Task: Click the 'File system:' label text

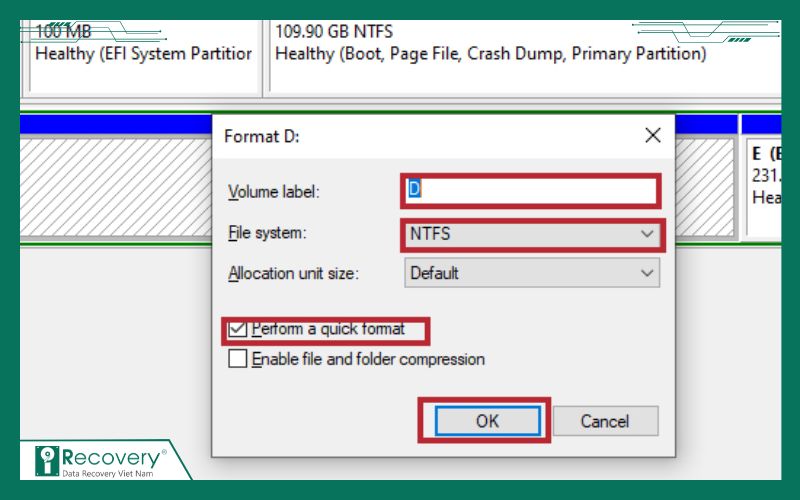Action: pos(267,233)
